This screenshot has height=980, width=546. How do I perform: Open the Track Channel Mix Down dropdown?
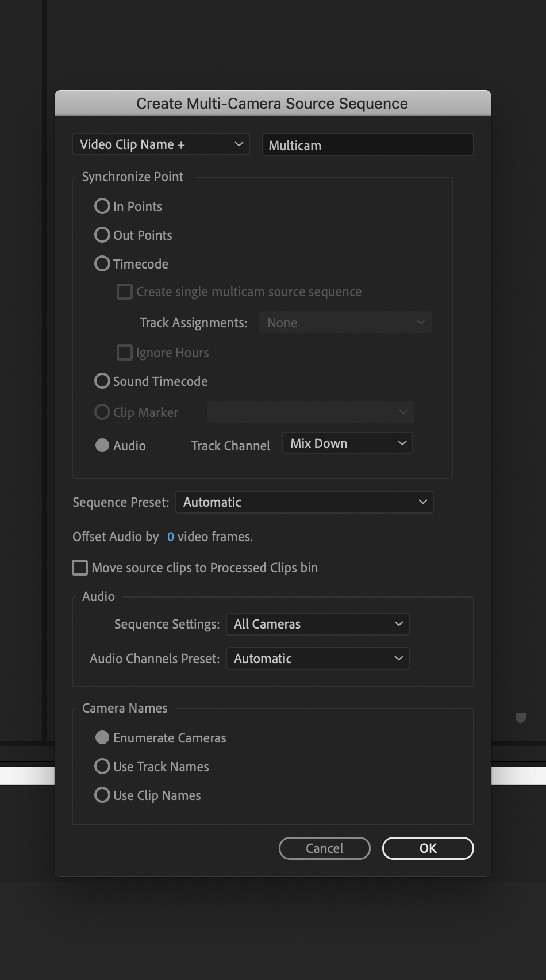pos(347,443)
